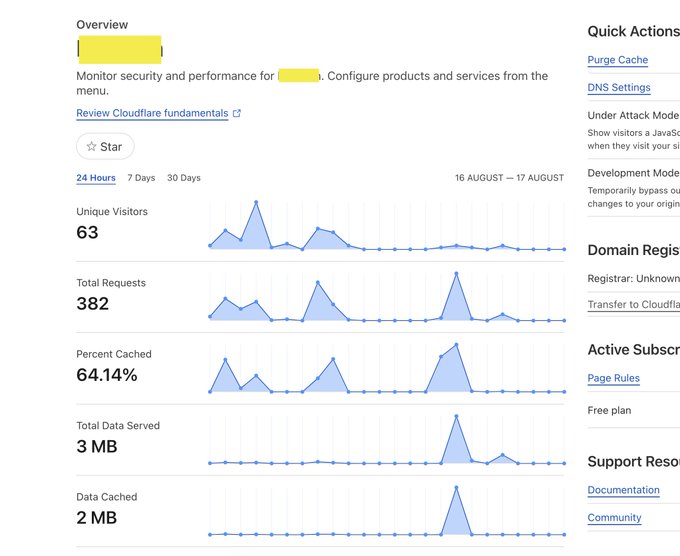
Task: Click the Data Cached value 2 MB
Action: pyautogui.click(x=97, y=517)
